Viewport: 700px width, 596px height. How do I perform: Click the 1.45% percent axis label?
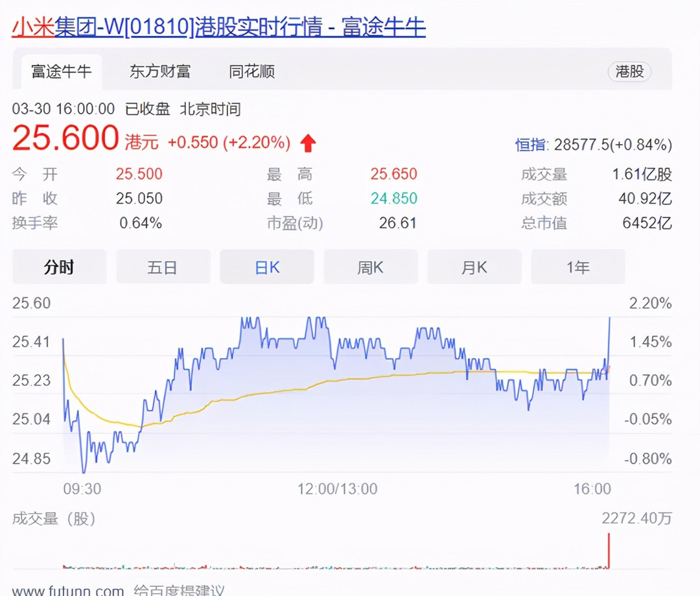(651, 342)
